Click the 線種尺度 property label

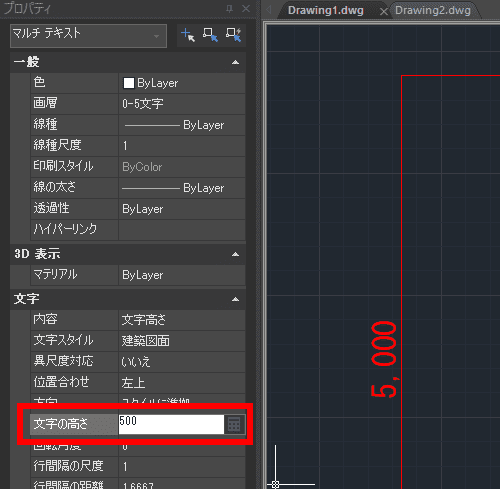[x=57, y=145]
